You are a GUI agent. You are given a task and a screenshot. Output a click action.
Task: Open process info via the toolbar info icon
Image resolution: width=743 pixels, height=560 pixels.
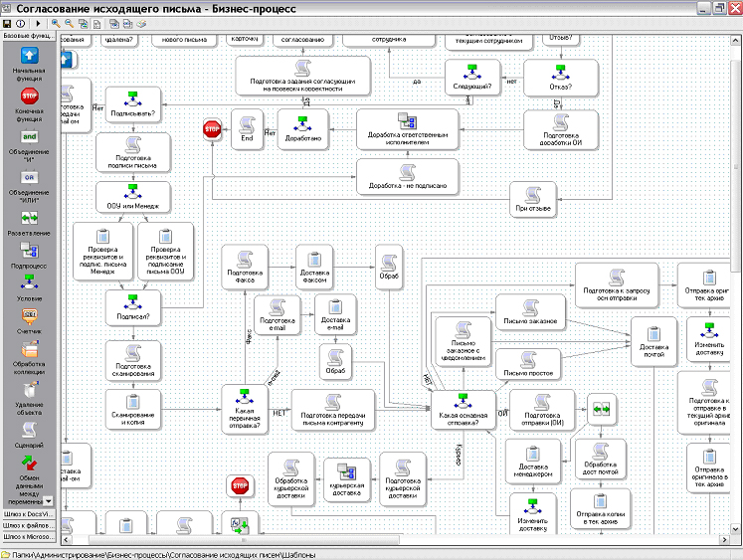[21, 21]
